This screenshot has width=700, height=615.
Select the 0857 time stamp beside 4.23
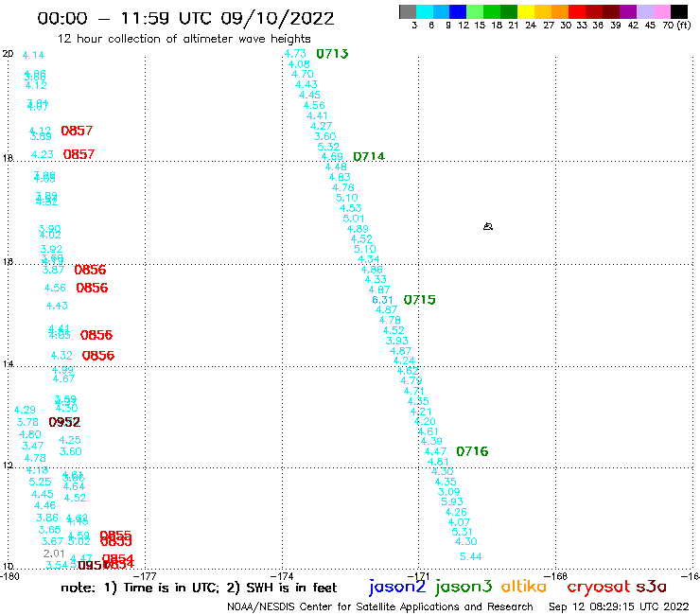point(79,154)
